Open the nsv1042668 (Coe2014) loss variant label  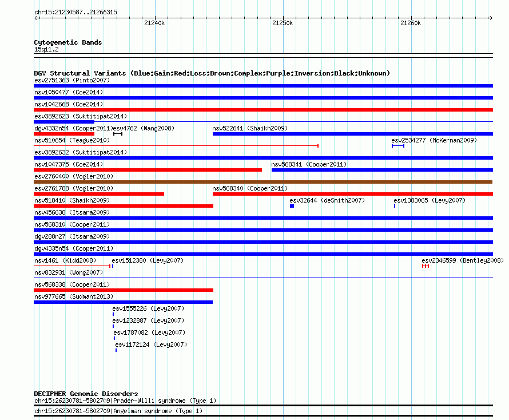[69, 104]
